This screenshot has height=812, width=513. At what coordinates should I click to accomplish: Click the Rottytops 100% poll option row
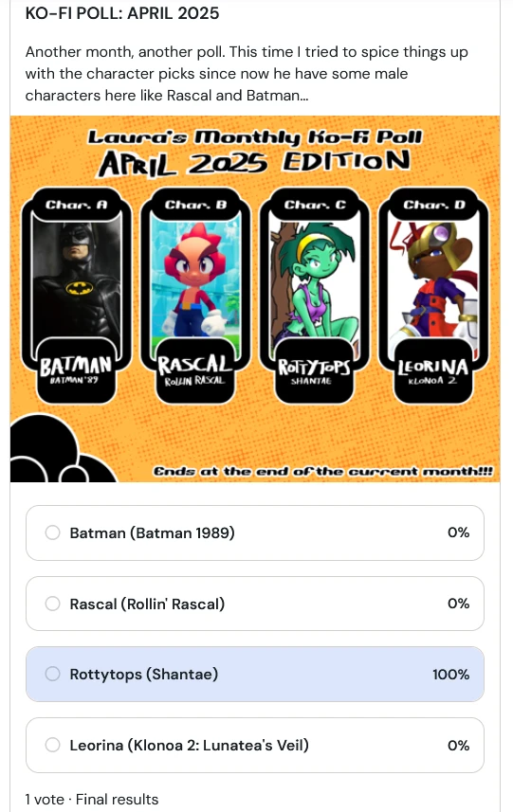(x=255, y=675)
